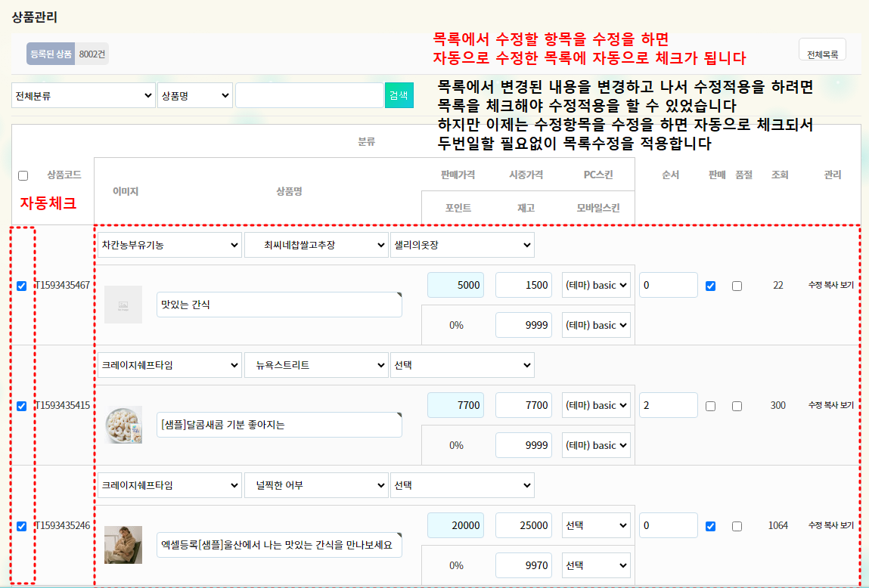Check the 품절 checkbox for product T1593435246
This screenshot has height=588, width=869.
[x=737, y=526]
